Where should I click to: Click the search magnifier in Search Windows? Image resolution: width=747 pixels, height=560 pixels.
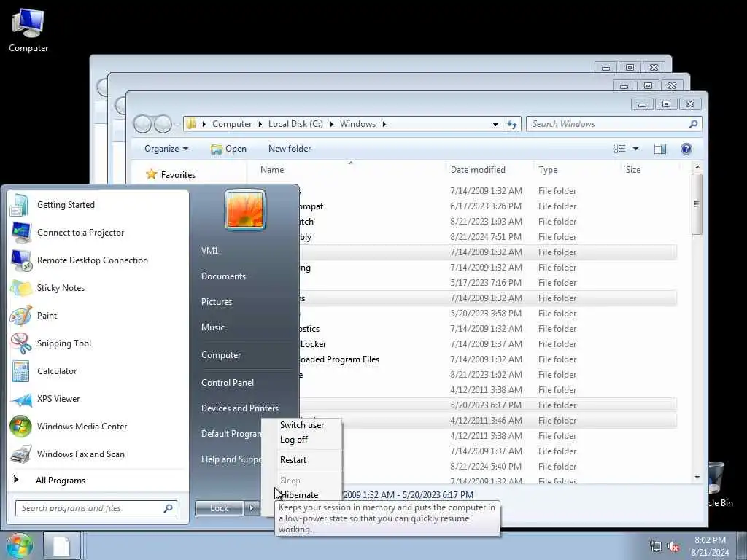(693, 124)
